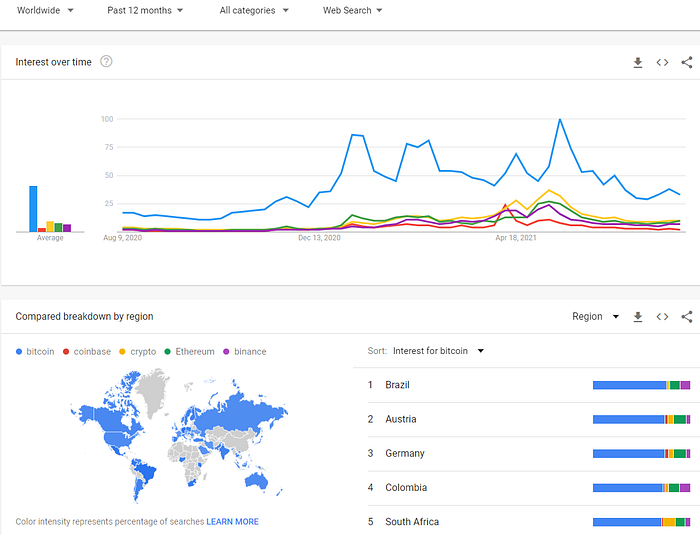Open embed code for Interest over time
This screenshot has width=700, height=535.
click(x=662, y=63)
